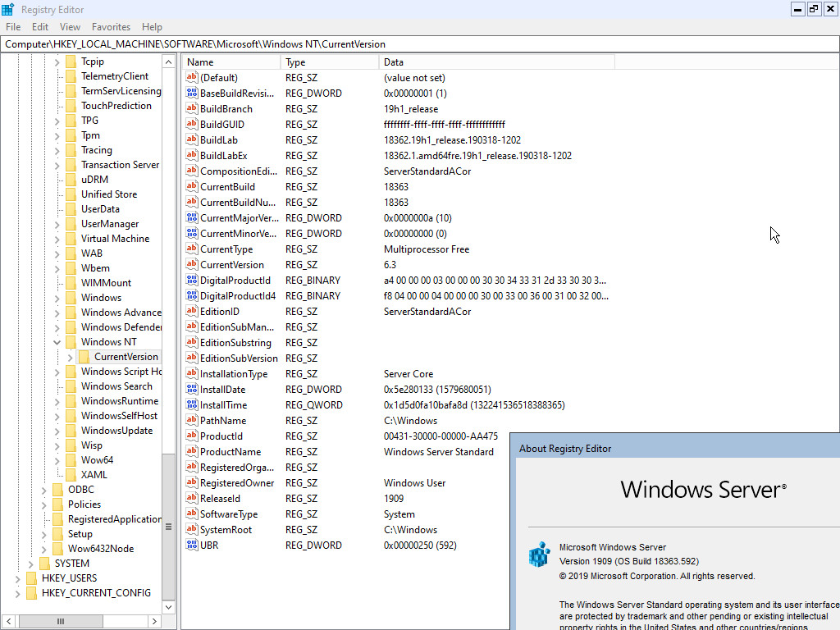Image resolution: width=840 pixels, height=630 pixels.
Task: Click the InstallDate DWORD icon
Action: (192, 389)
